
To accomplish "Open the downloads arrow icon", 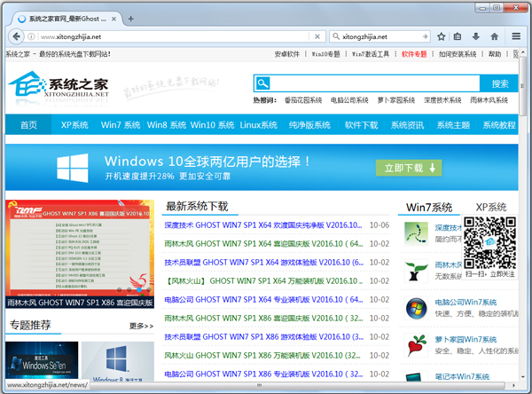I will coord(477,37).
